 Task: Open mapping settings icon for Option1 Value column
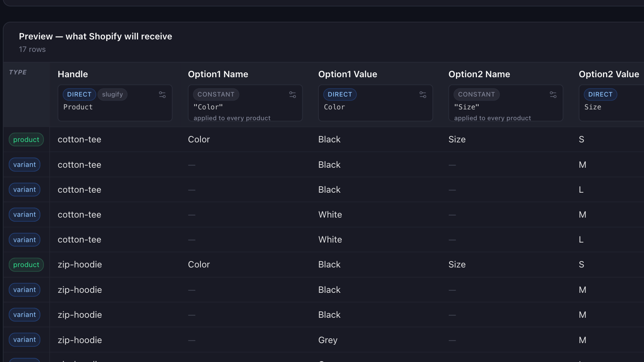pyautogui.click(x=423, y=95)
